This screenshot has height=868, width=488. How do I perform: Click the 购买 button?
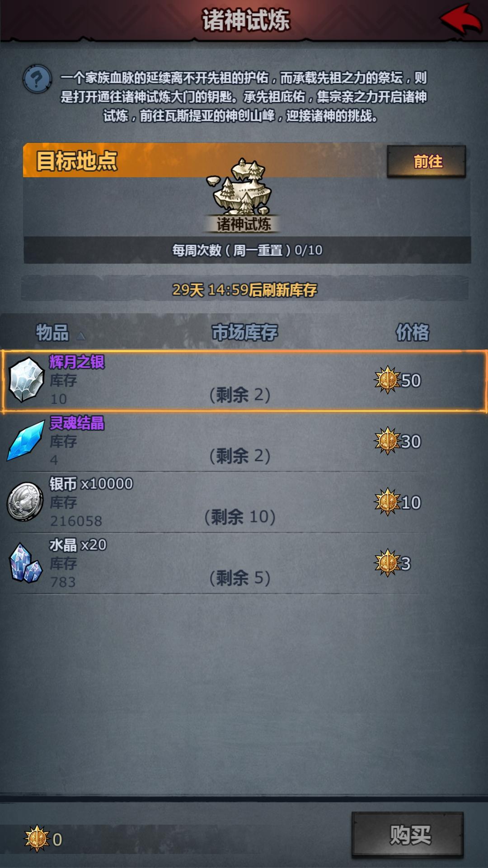click(x=408, y=835)
